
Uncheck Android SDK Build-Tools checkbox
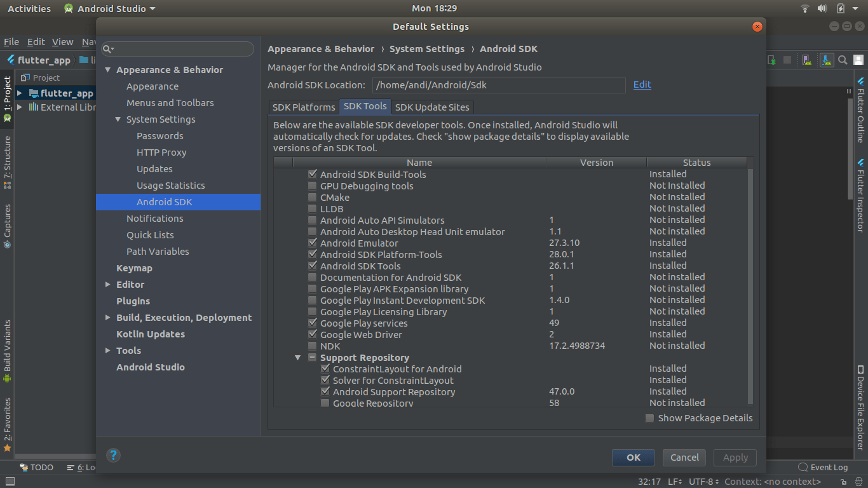pyautogui.click(x=312, y=174)
